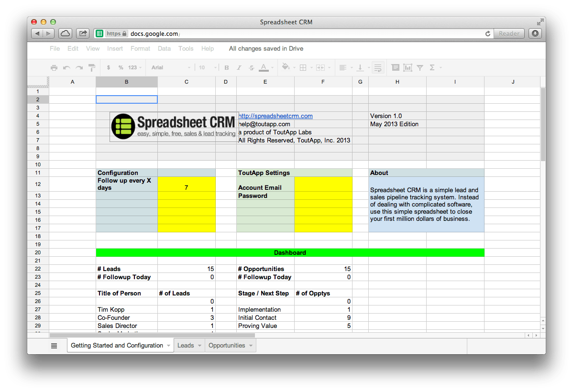573x392 pixels.
Task: Reload page with refresh icon
Action: pos(488,33)
